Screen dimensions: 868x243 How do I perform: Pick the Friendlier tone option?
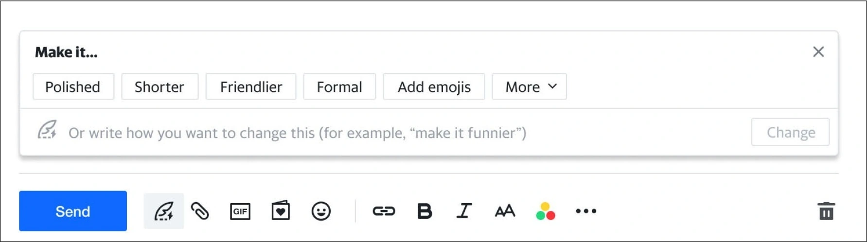click(251, 87)
